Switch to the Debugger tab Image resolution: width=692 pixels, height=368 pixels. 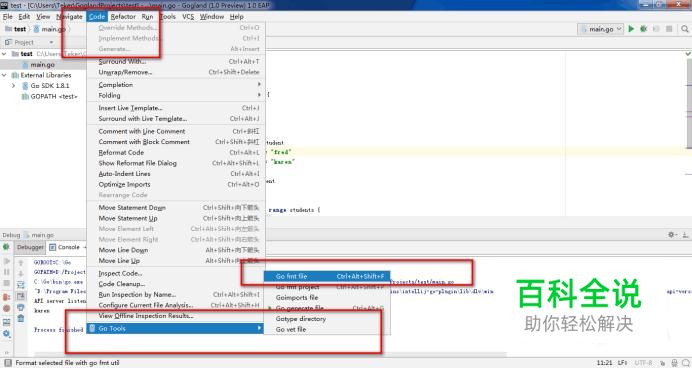point(30,247)
